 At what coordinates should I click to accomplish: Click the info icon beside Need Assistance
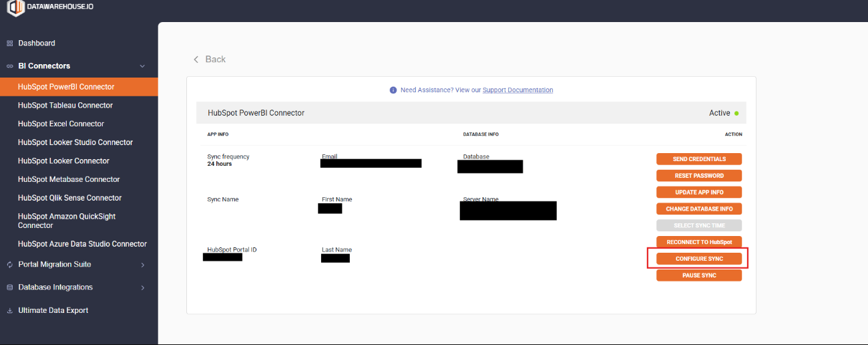pos(393,90)
